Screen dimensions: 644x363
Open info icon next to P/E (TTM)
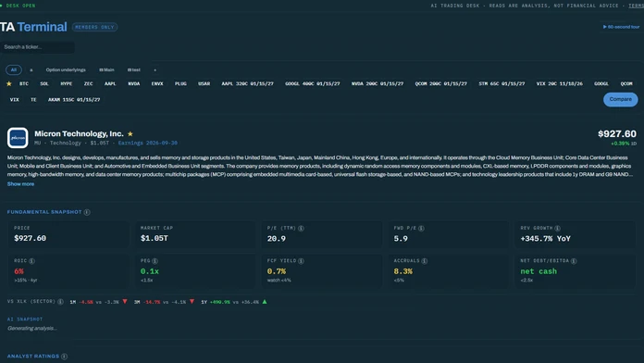301,228
